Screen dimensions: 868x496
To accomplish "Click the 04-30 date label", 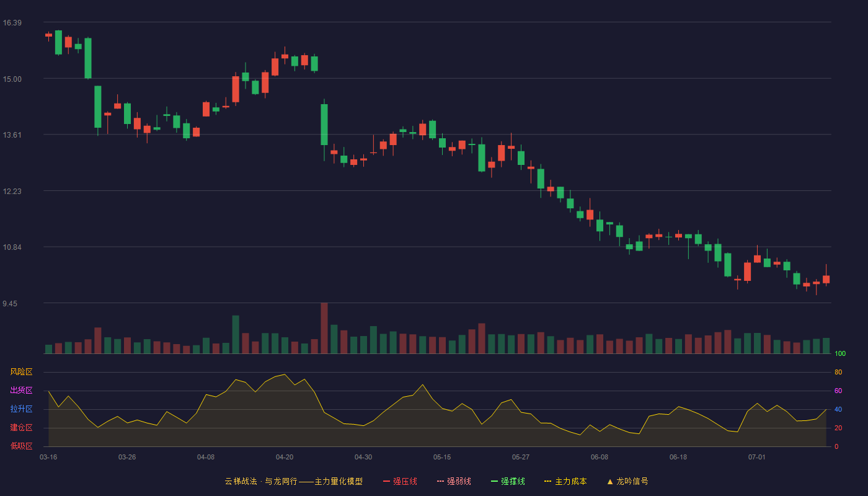I will click(363, 457).
